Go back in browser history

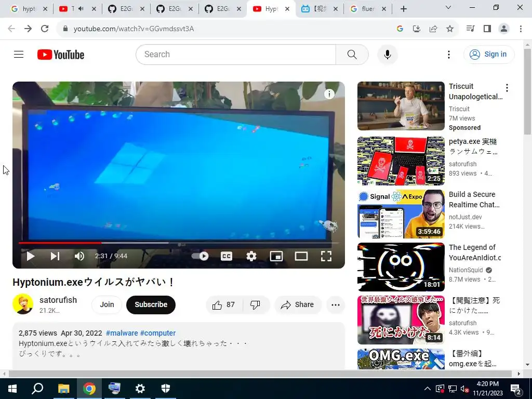pos(11,29)
